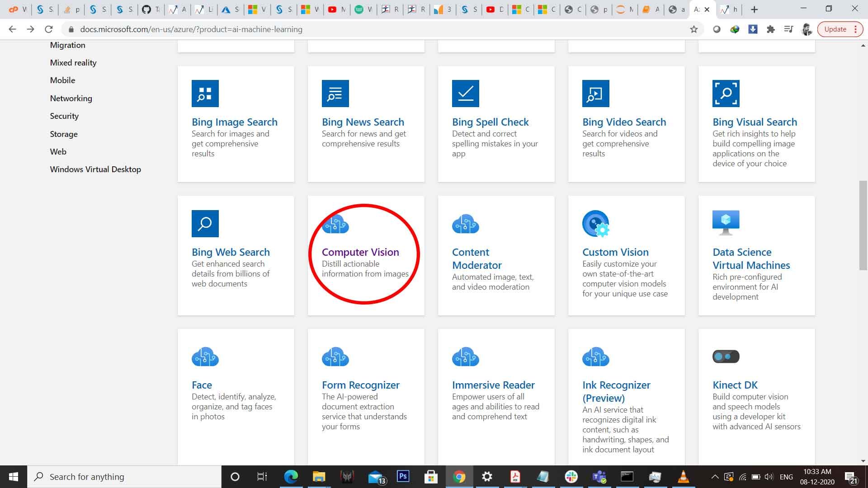Expand the Networking sidebar section

click(71, 98)
